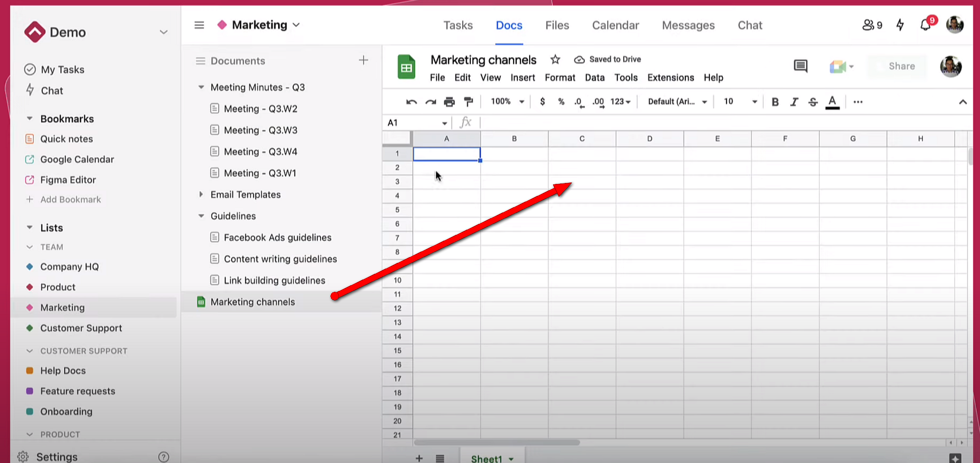Collapse the Sheets menus with the up chevron
The width and height of the screenshot is (980, 463).
pyautogui.click(x=963, y=102)
